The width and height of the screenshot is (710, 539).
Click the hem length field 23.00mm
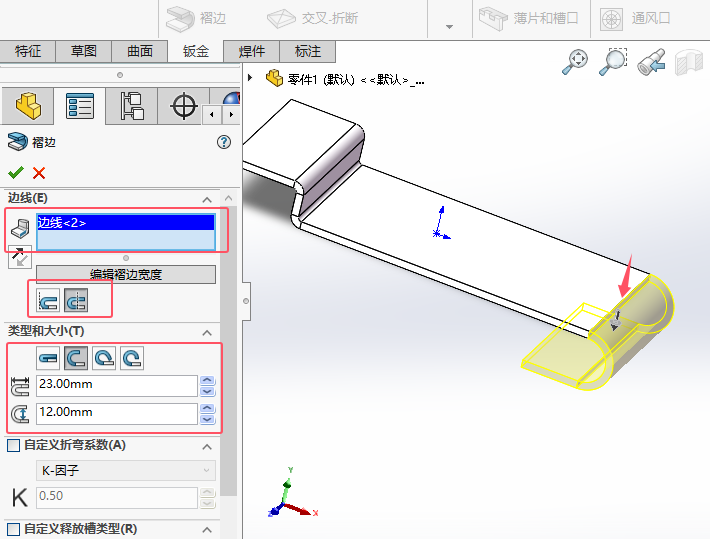point(117,385)
